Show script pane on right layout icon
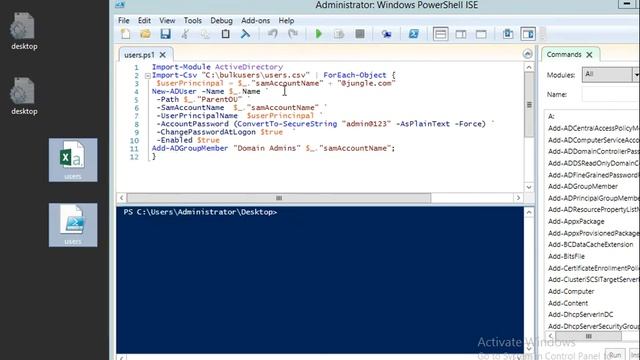640x360 pixels. (461, 34)
